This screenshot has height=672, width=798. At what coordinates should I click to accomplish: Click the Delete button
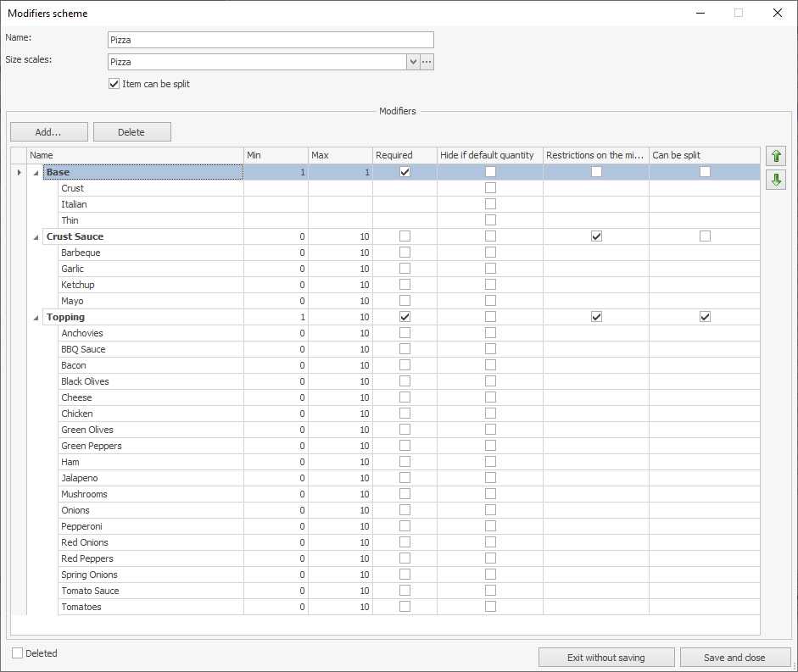point(131,132)
